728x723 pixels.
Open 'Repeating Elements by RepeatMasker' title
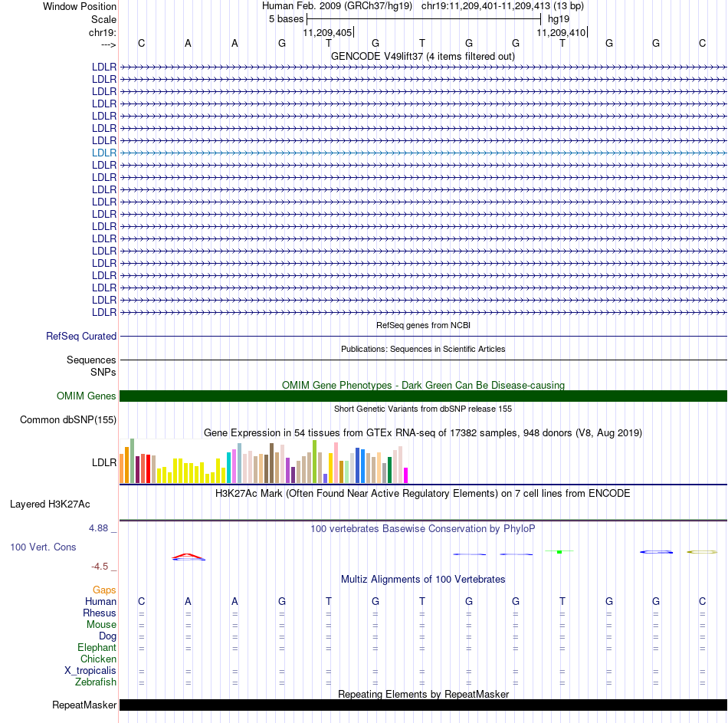point(423,694)
